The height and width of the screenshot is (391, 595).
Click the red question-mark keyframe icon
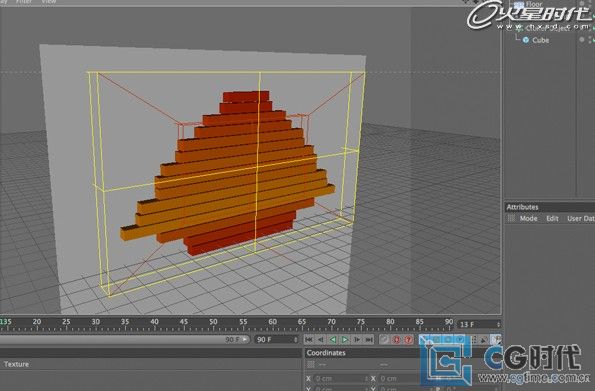point(408,339)
